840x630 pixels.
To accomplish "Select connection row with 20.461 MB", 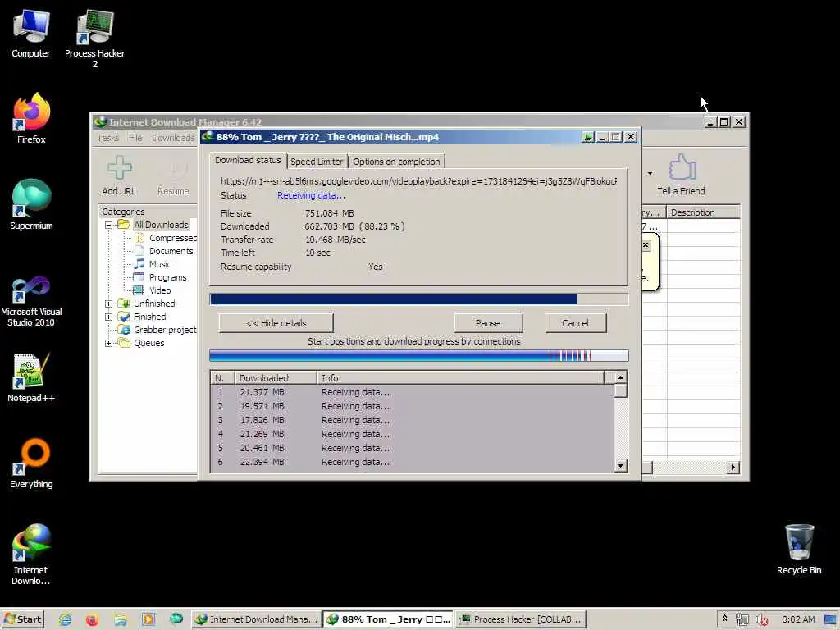I will pos(413,449).
